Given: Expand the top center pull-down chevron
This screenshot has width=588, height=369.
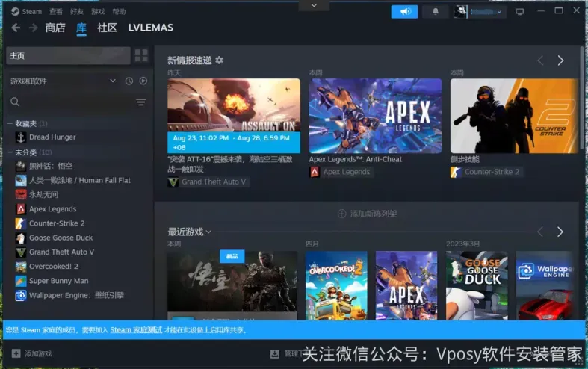Looking at the screenshot, I should 315,5.
